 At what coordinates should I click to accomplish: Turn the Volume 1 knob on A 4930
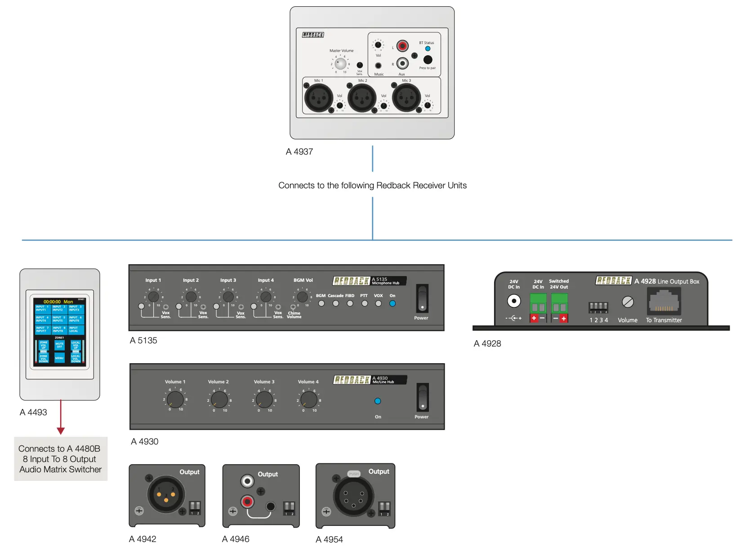pyautogui.click(x=175, y=399)
